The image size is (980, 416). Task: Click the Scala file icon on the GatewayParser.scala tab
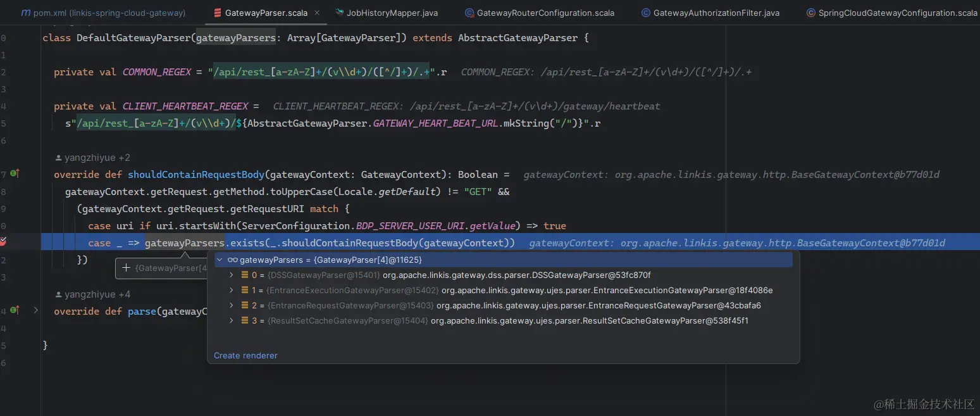[x=217, y=13]
